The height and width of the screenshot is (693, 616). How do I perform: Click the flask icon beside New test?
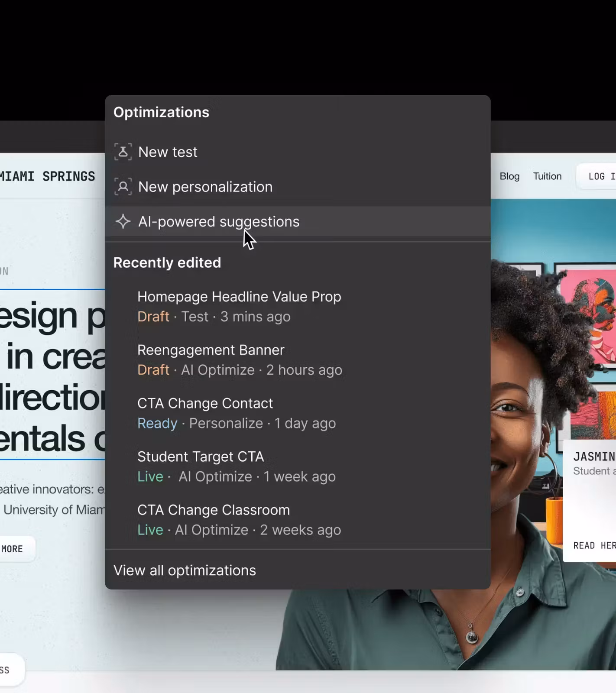pyautogui.click(x=123, y=152)
